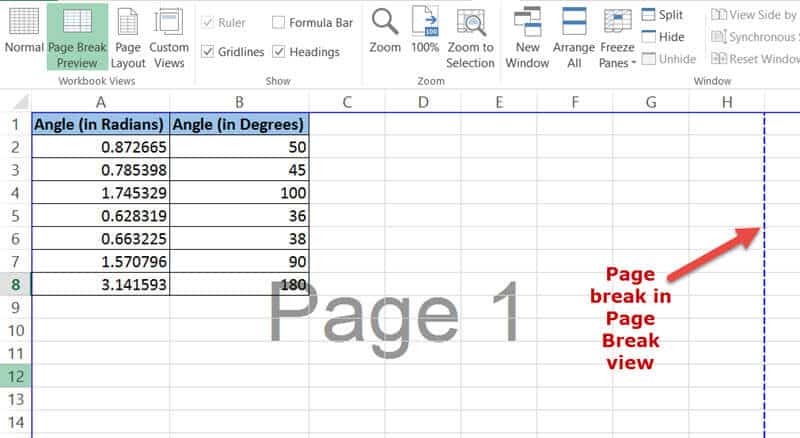Click Synchronous Scrolling button

[755, 37]
